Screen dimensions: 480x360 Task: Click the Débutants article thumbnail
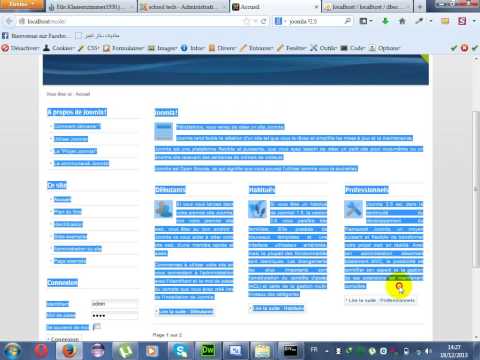pyautogui.click(x=163, y=209)
